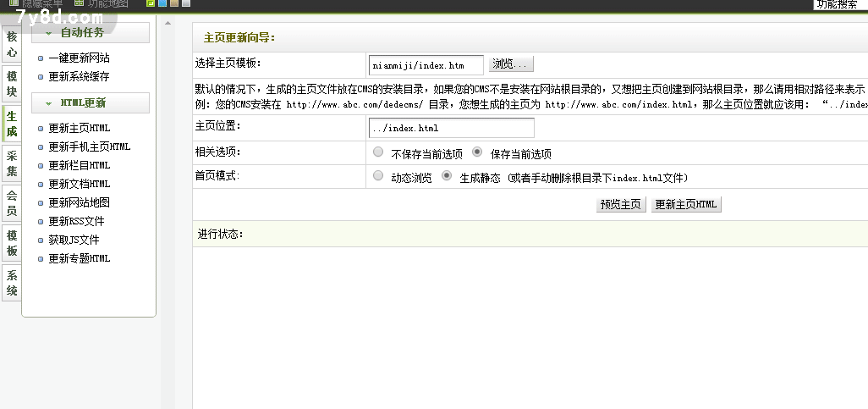
Task: Open the 核心 side tab
Action: 12,45
